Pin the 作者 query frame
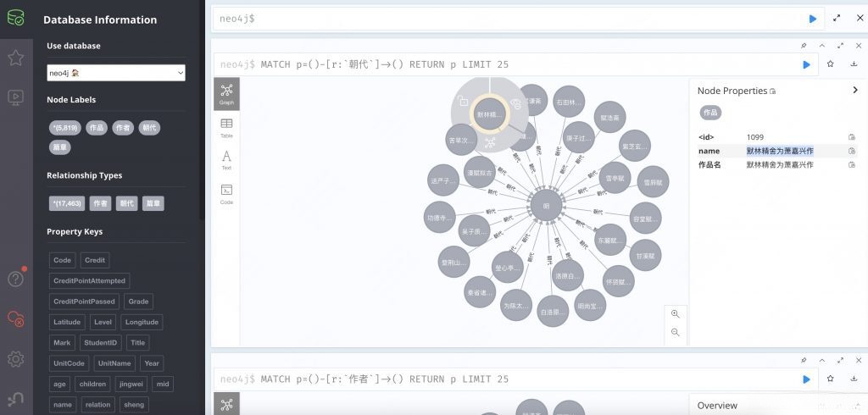The width and height of the screenshot is (868, 415). click(804, 360)
